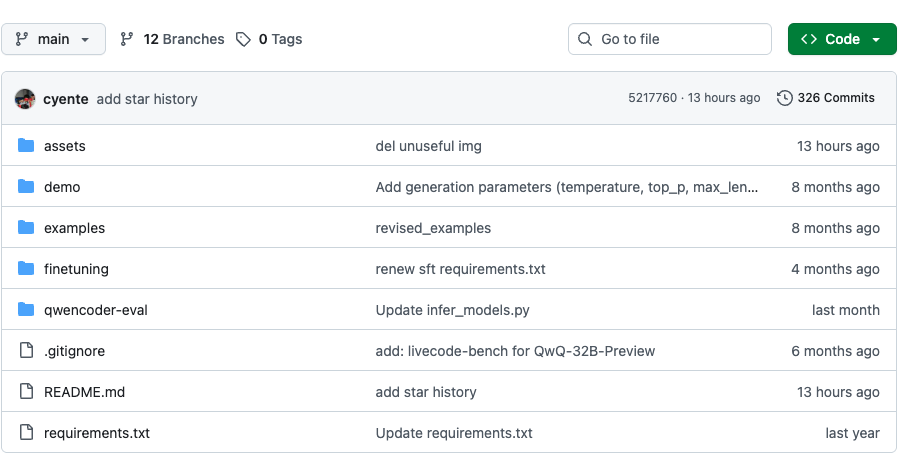Image resolution: width=900 pixels, height=460 pixels.
Task: Open the demo folder
Action: [x=62, y=187]
